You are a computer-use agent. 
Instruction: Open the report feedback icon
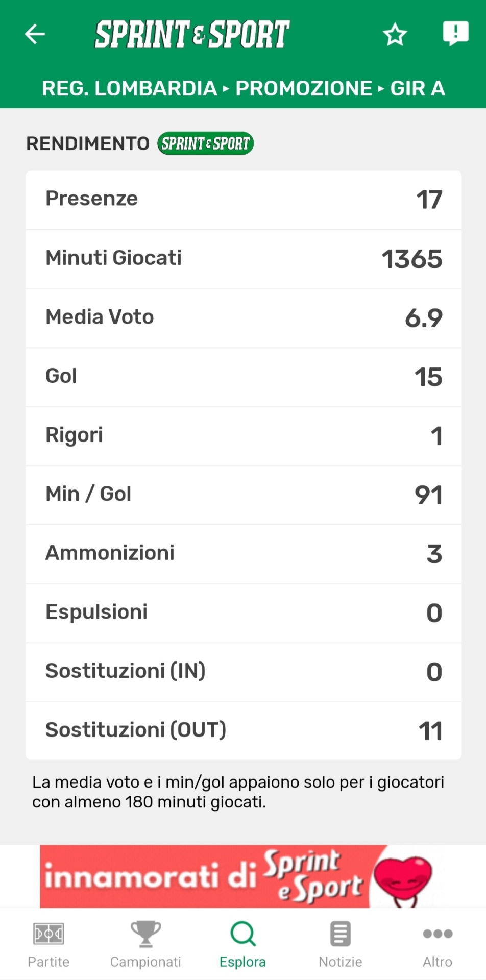point(455,33)
